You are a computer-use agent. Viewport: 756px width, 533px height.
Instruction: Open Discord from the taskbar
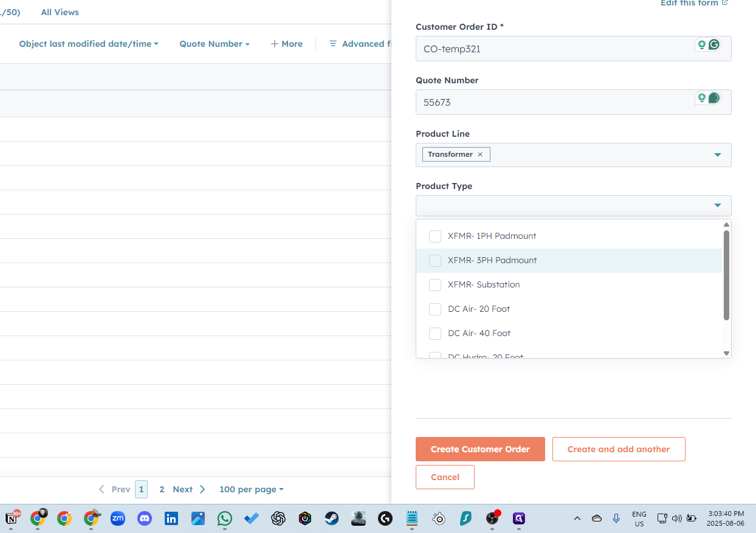(144, 518)
